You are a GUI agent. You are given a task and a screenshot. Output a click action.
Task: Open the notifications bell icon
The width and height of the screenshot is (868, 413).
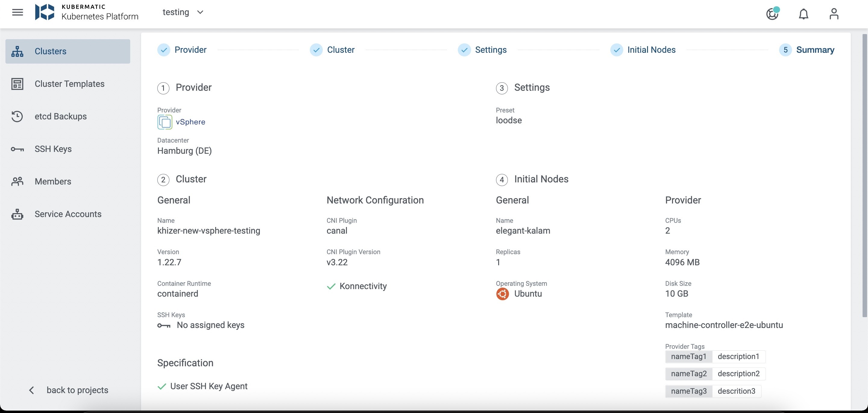pyautogui.click(x=803, y=14)
